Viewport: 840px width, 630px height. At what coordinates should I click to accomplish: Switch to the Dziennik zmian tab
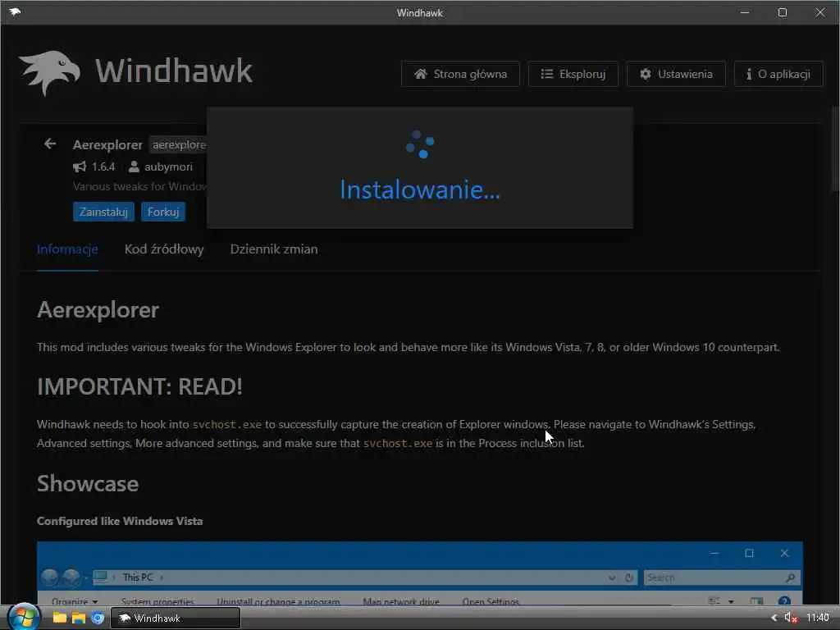(x=274, y=249)
